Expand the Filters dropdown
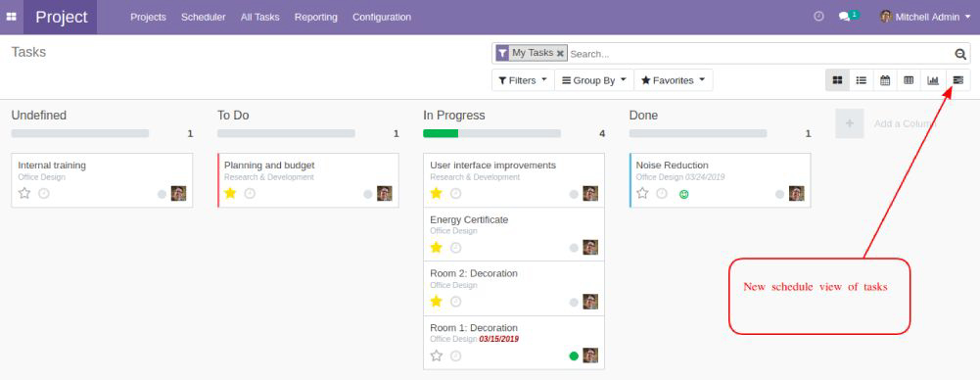This screenshot has width=980, height=380. [523, 80]
